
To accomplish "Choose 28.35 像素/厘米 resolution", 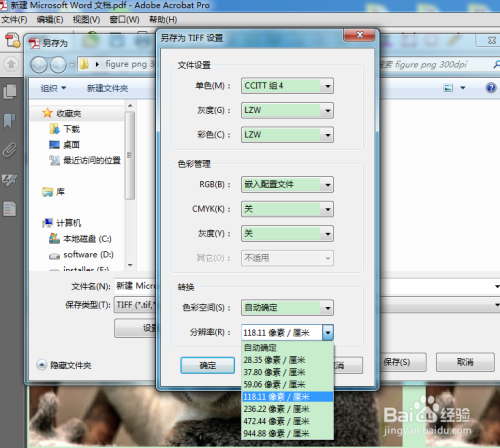I will click(x=287, y=360).
